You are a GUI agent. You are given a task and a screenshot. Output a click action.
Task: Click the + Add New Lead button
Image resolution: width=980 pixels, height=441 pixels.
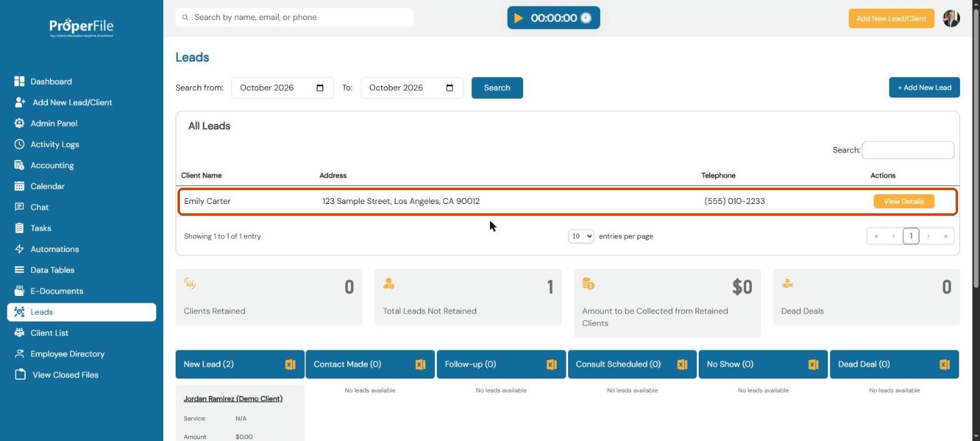(924, 88)
